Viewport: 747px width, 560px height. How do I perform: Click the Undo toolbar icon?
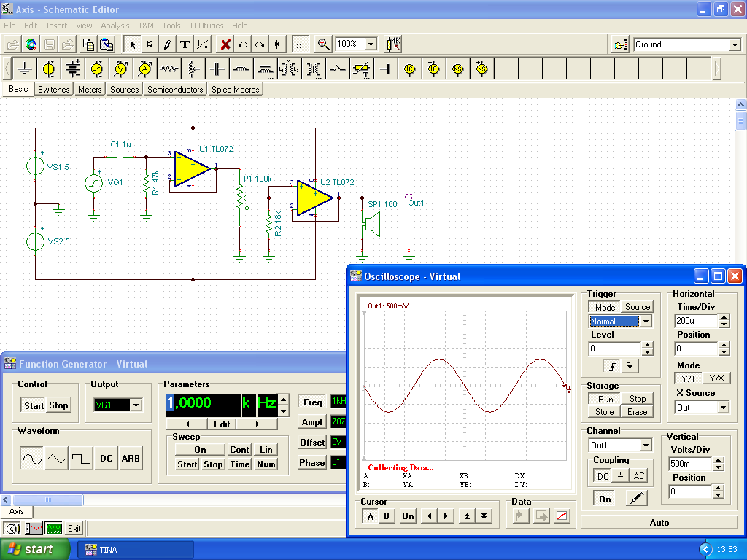(x=243, y=44)
